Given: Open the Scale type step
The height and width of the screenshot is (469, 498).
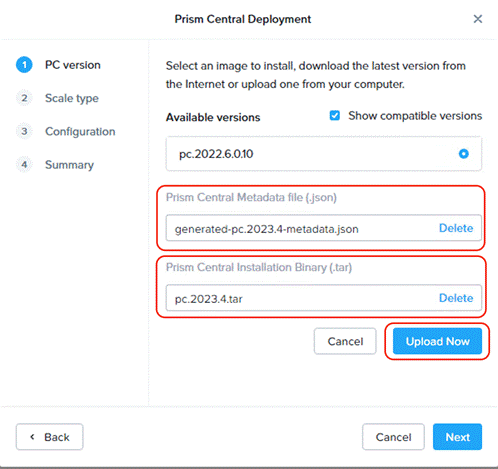Looking at the screenshot, I should (x=72, y=98).
